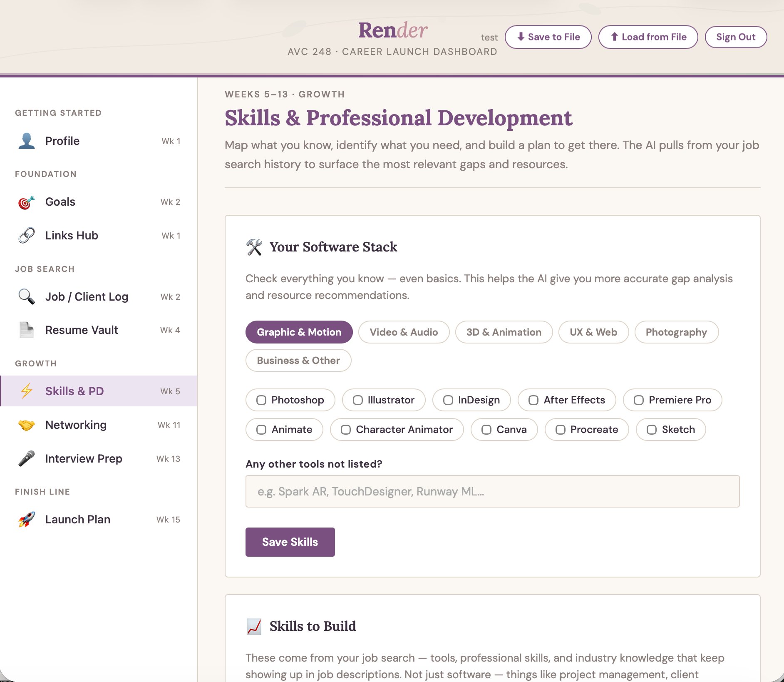Open Links Hub from the sidebar

(99, 235)
